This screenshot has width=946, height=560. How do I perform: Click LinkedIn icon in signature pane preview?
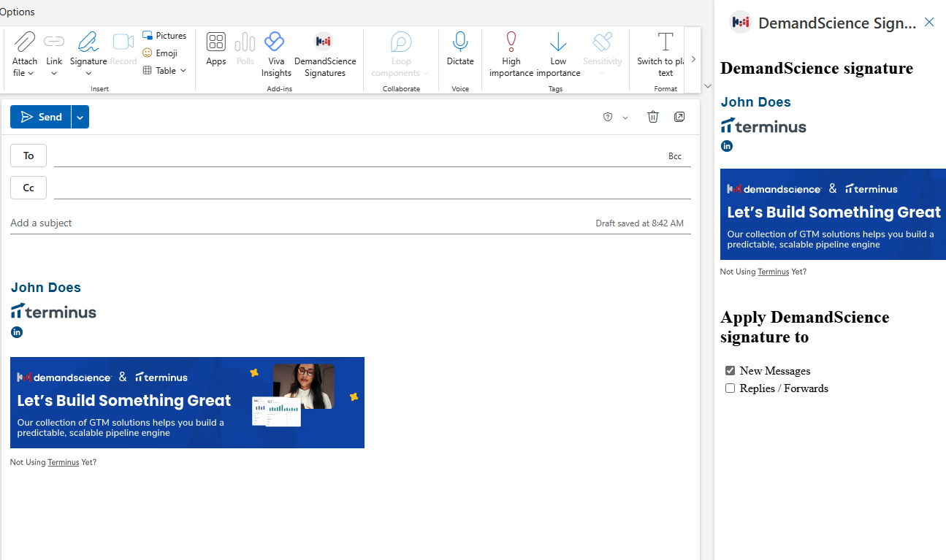[727, 146]
